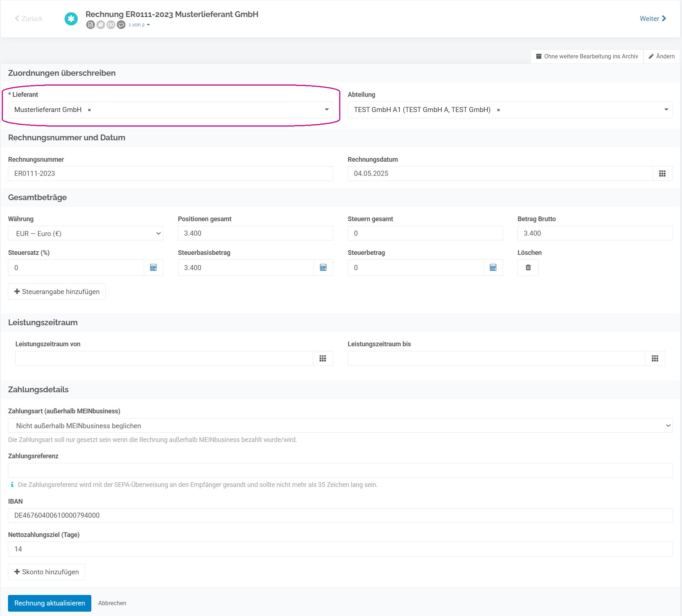
Task: Click the Steuerbetrag input field
Action: (x=416, y=268)
